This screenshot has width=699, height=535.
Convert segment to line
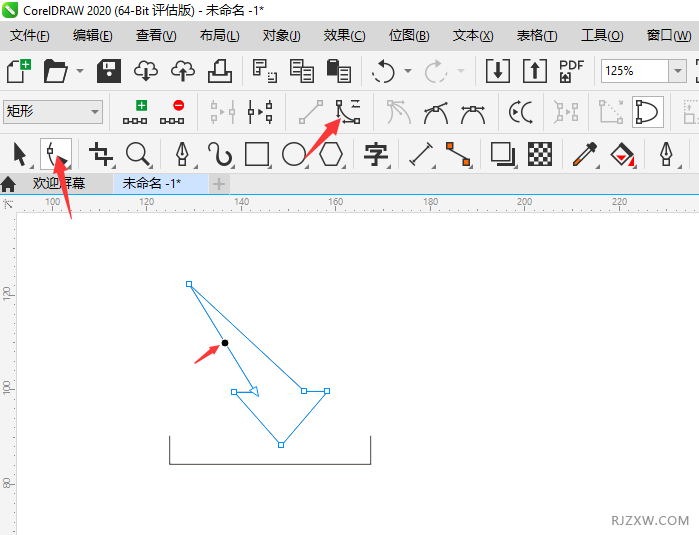tap(311, 112)
